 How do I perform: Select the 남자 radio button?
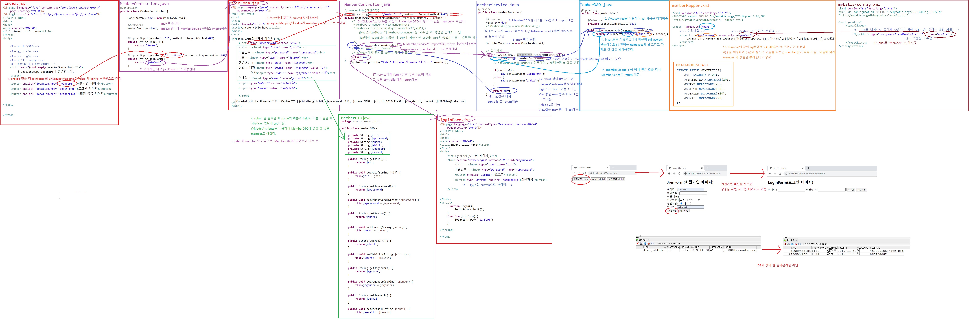[x=681, y=204]
